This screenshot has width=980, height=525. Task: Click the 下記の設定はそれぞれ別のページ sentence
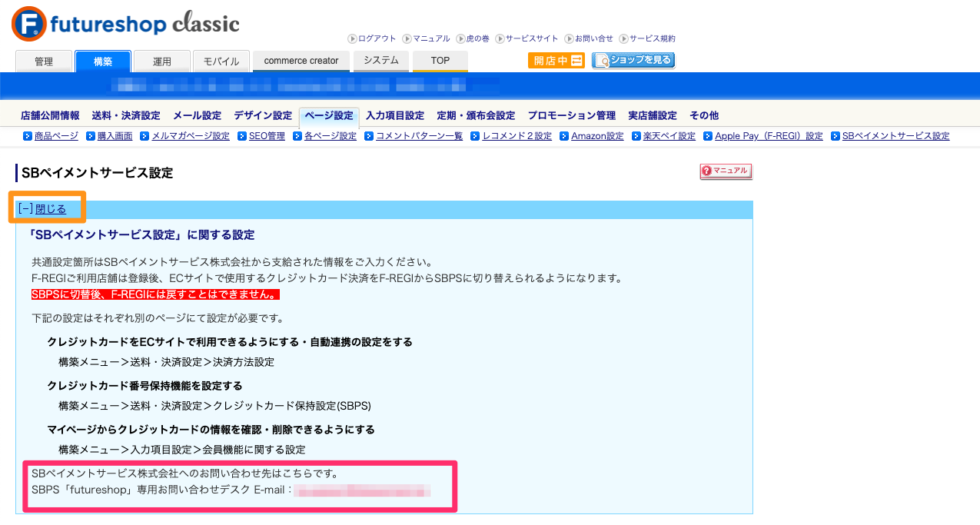tap(158, 317)
